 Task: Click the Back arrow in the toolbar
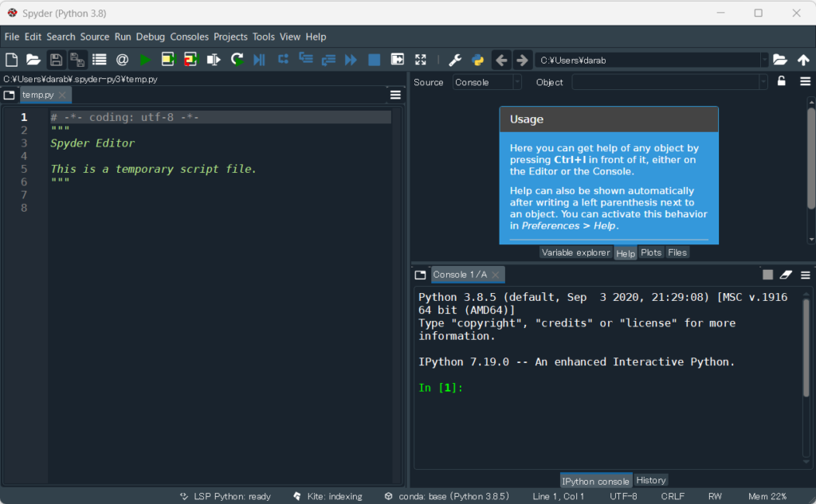(501, 61)
